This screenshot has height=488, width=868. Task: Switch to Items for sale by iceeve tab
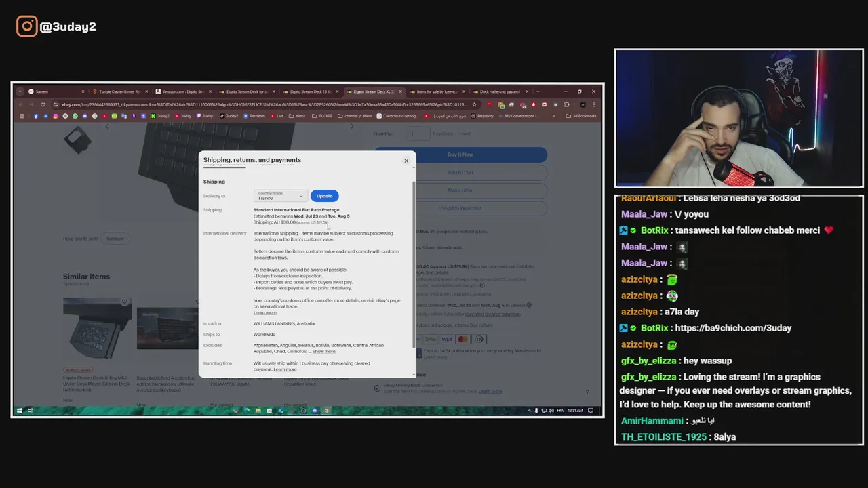(437, 91)
